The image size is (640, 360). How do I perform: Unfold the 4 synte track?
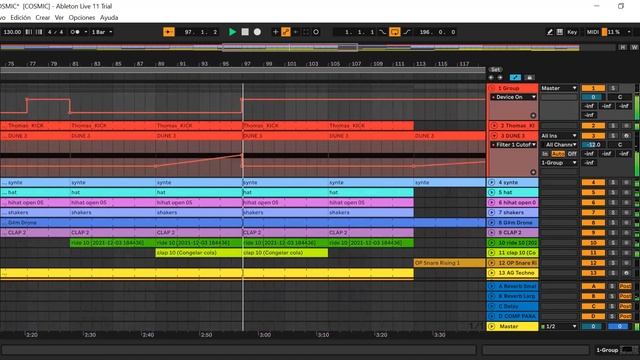pyautogui.click(x=491, y=182)
